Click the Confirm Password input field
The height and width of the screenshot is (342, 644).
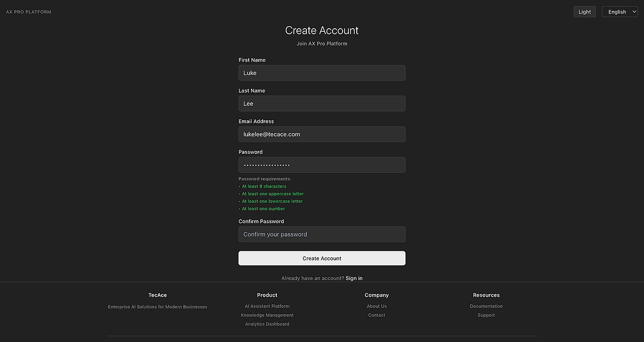pos(322,234)
